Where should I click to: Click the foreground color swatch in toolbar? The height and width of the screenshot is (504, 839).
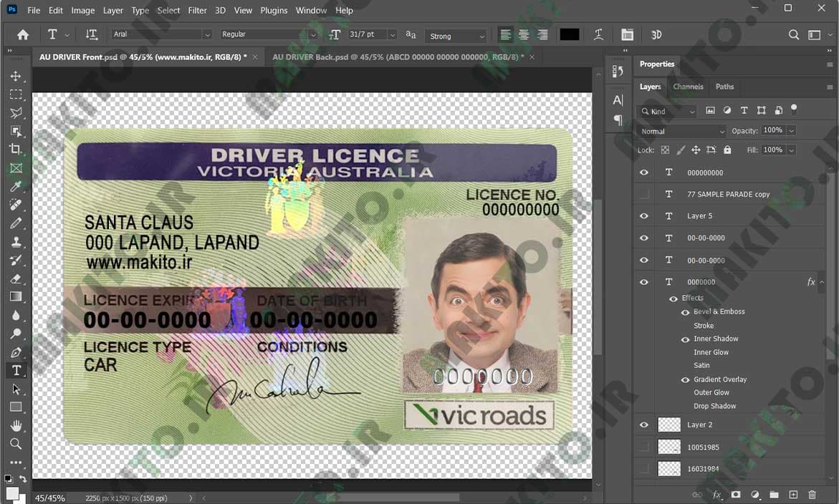click(11, 493)
